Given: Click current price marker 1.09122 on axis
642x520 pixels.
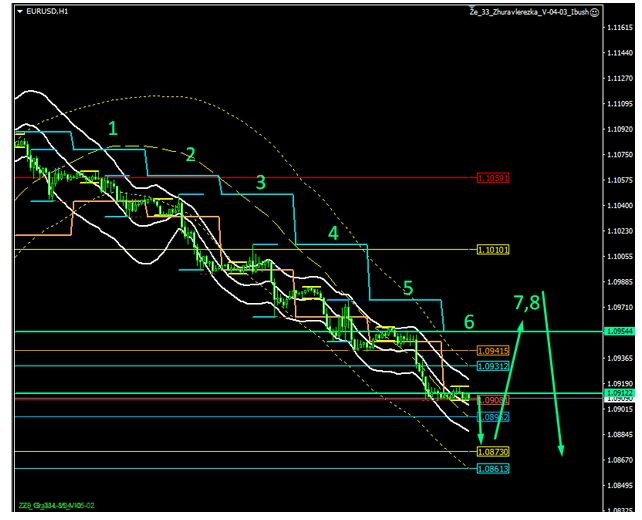Looking at the screenshot, I should (618, 393).
